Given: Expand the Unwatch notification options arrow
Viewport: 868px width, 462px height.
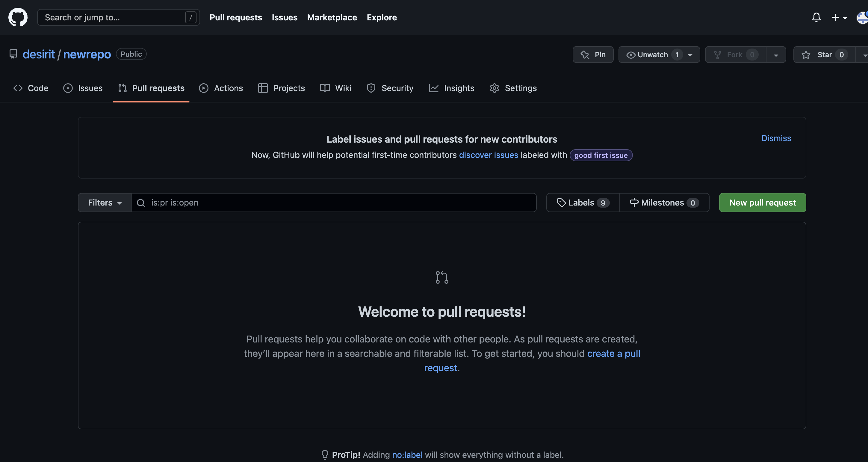Looking at the screenshot, I should coord(690,55).
